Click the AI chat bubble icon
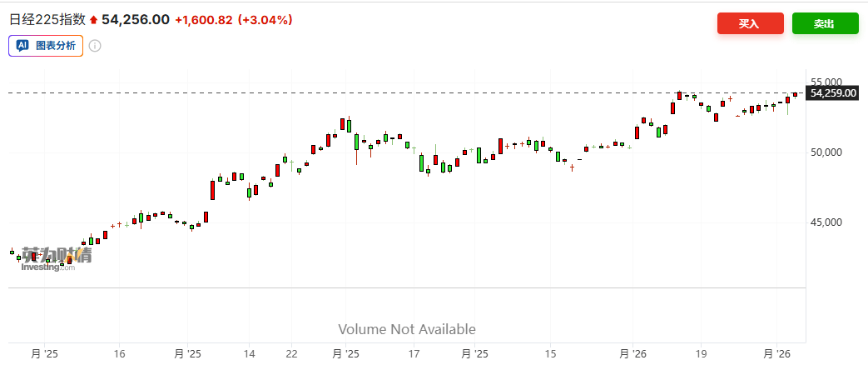Screen dimensions: 868x365 click(x=22, y=46)
